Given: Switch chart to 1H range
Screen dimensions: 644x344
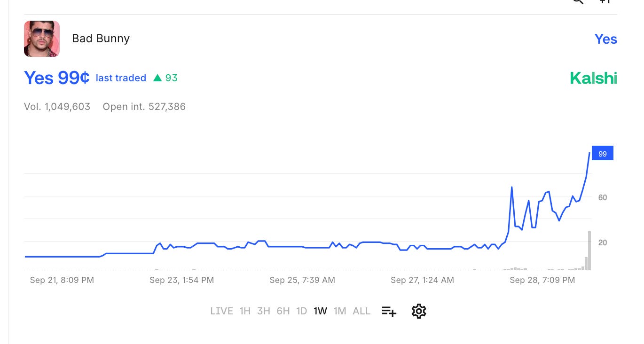Looking at the screenshot, I should tap(245, 311).
